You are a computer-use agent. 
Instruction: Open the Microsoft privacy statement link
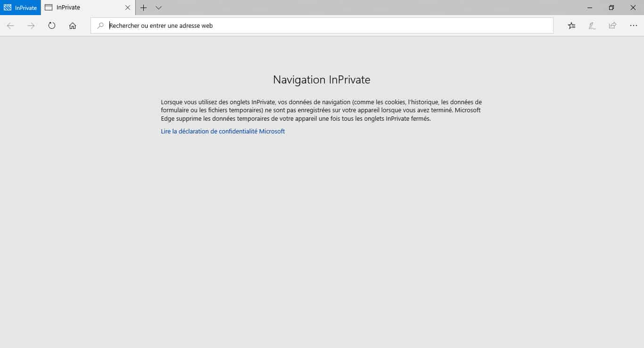click(x=223, y=132)
